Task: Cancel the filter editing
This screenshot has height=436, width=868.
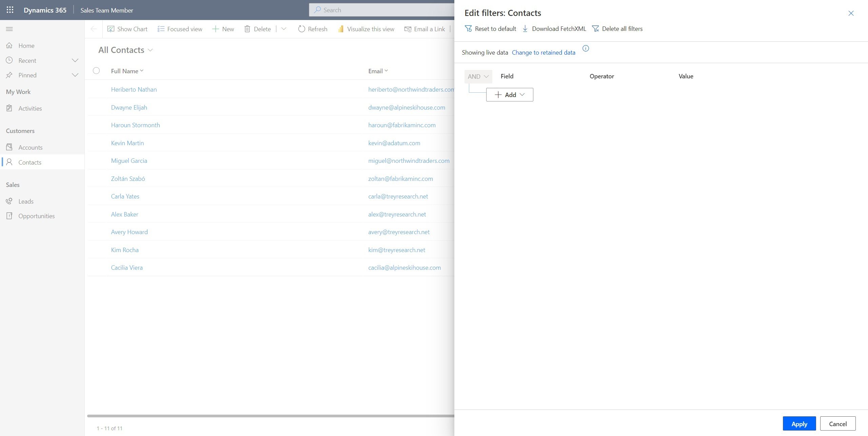Action: (x=838, y=424)
